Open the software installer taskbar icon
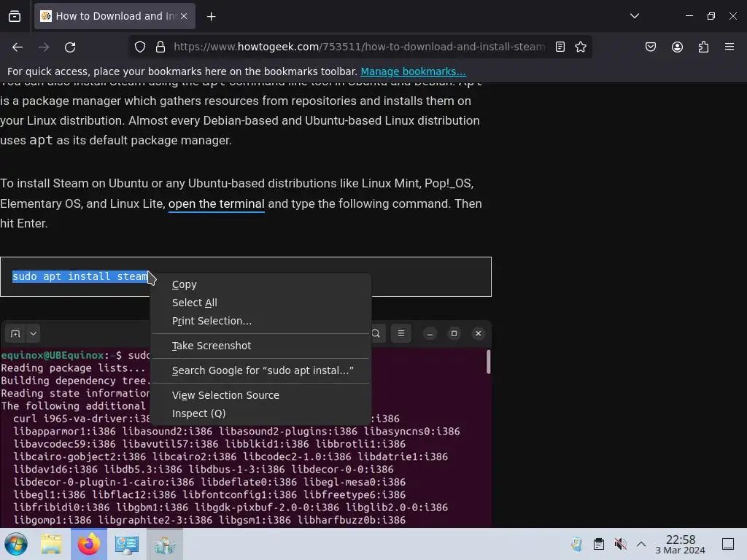The height and width of the screenshot is (560, 747). coord(165,544)
